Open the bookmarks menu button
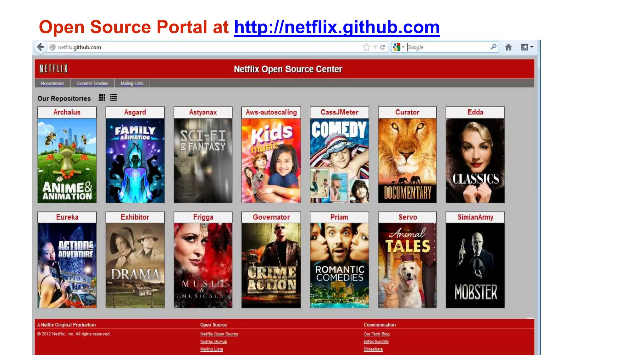Screen dimensions: 644x362 click(x=527, y=47)
